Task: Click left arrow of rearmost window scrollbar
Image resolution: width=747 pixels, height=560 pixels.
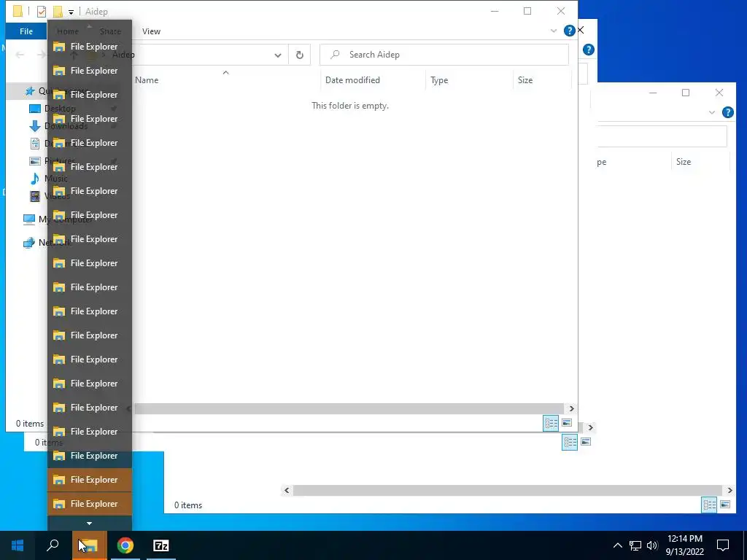Action: [x=287, y=490]
